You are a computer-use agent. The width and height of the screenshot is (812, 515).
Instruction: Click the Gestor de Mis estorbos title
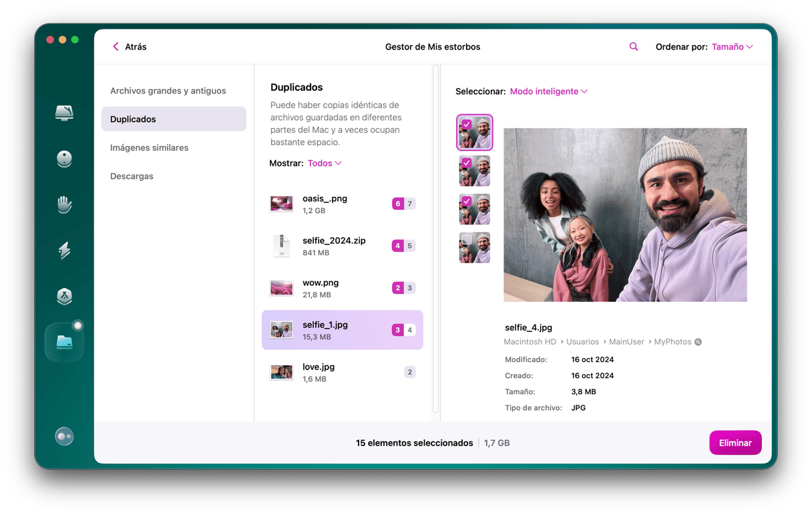coord(433,47)
